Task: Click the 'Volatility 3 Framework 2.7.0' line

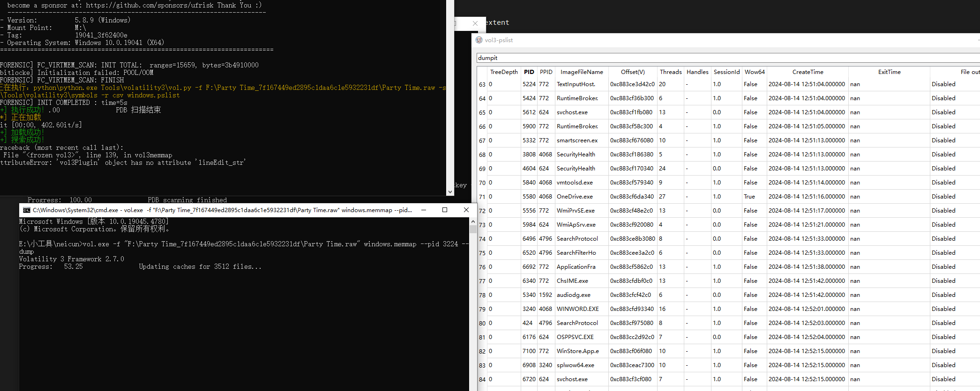Action: (72, 259)
